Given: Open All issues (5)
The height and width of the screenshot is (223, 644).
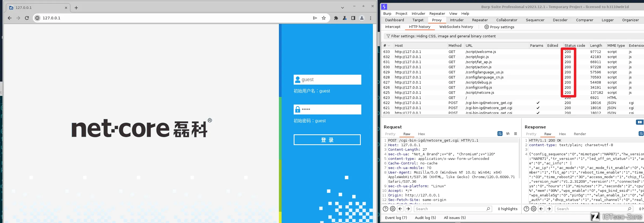Looking at the screenshot, I should tap(455, 218).
